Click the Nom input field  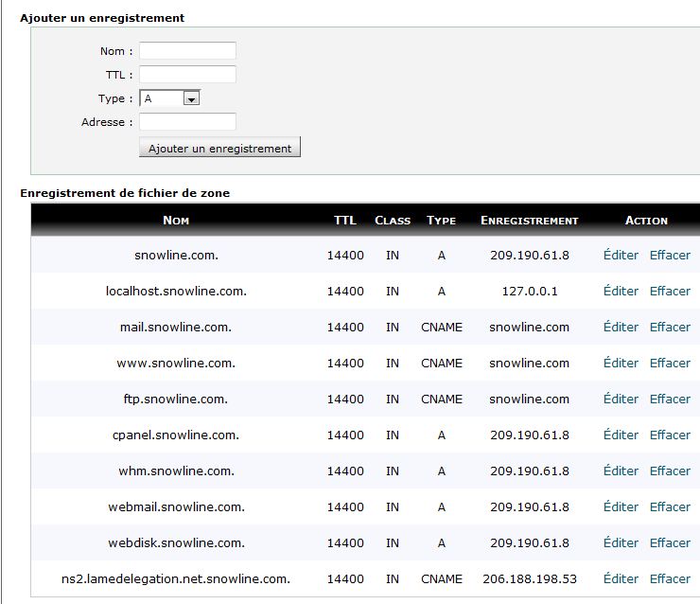(x=187, y=51)
